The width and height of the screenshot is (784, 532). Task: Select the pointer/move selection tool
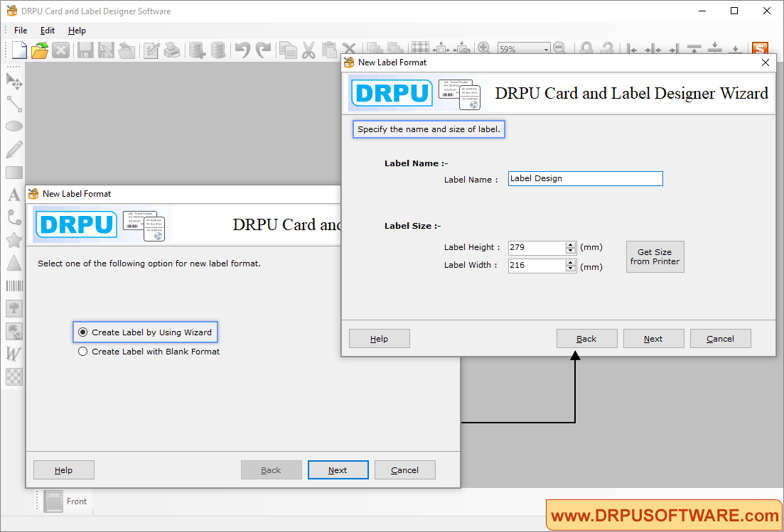click(x=14, y=81)
